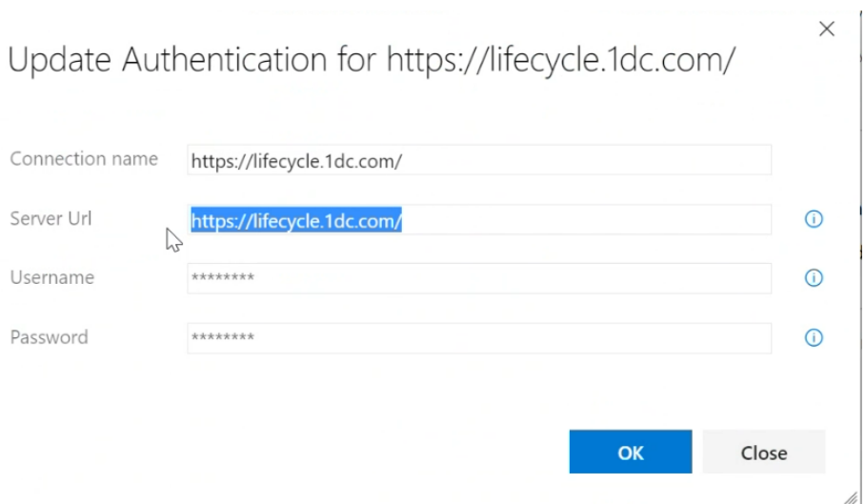Click the "Update Authentication" dialog title
865x504 pixels.
click(x=372, y=62)
